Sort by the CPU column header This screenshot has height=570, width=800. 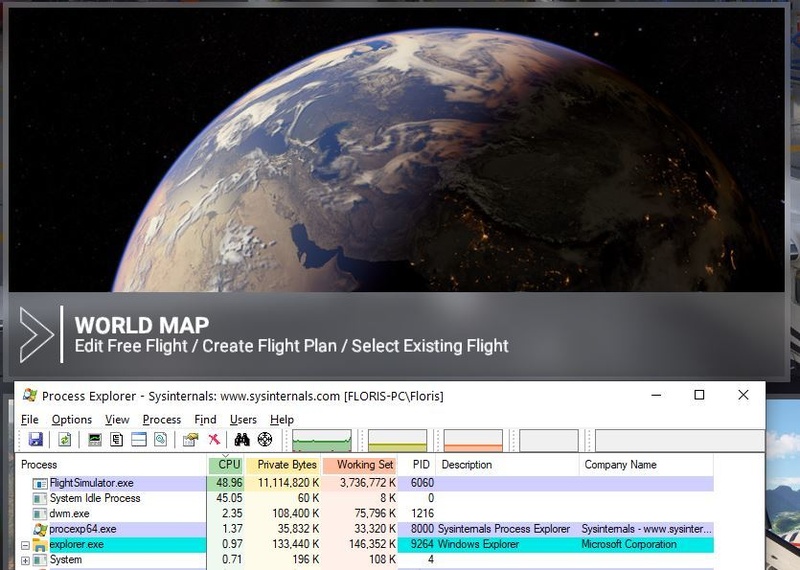(x=226, y=465)
